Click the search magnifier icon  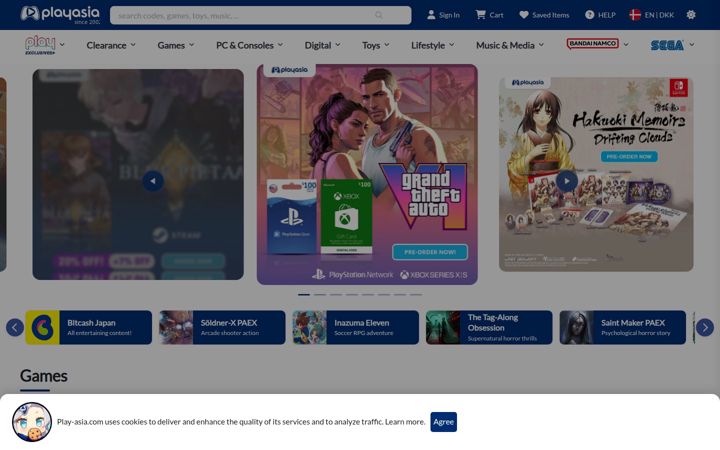[378, 15]
